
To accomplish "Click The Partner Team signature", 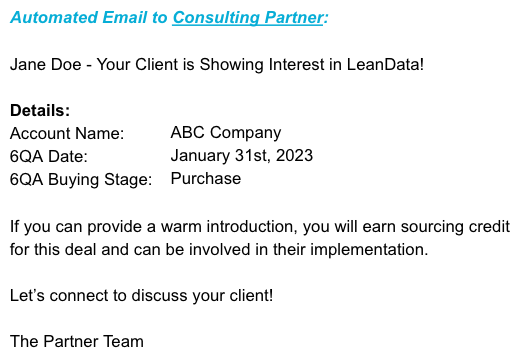I will pos(77,341).
